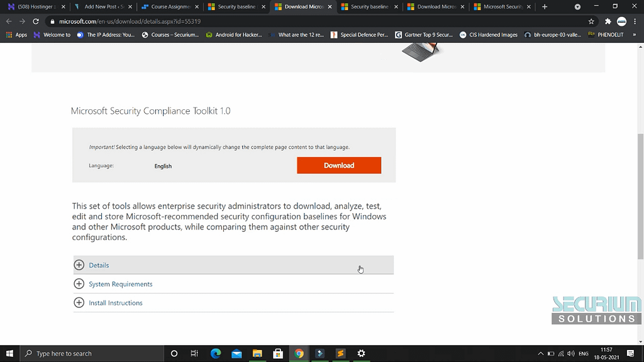Go forward to the next page

(22, 21)
